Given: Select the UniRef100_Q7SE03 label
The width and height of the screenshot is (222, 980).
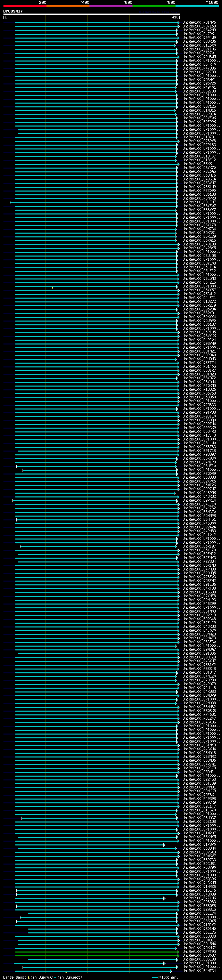Looking at the screenshot, I should tap(199, 577).
